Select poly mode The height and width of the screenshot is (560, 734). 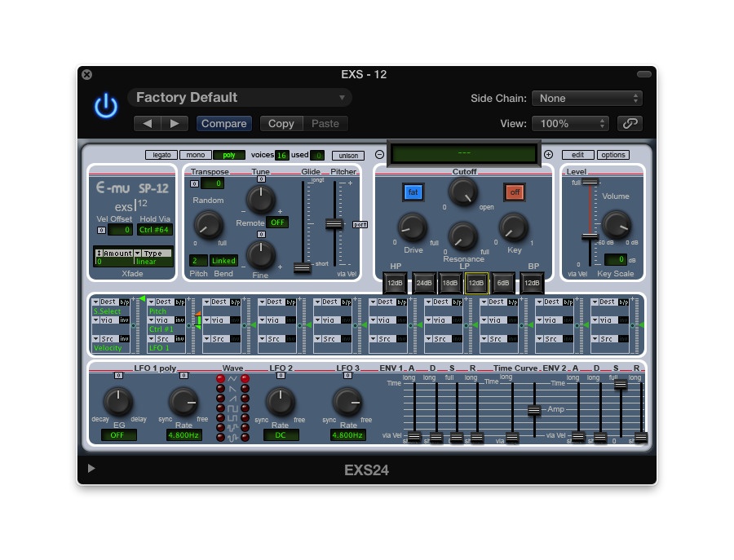pyautogui.click(x=229, y=155)
